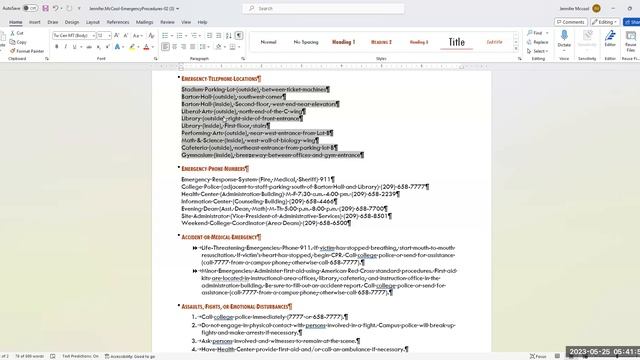This screenshot has height=360, width=640.
Task: Click the user account avatar
Action: pyautogui.click(x=596, y=8)
